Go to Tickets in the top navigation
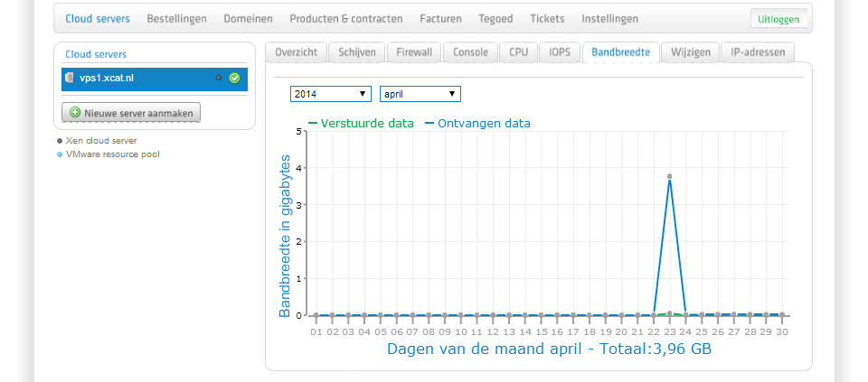 tap(548, 18)
